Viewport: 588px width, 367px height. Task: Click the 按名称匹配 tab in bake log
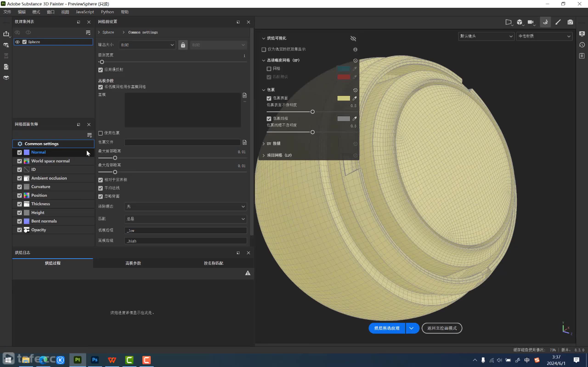click(214, 263)
